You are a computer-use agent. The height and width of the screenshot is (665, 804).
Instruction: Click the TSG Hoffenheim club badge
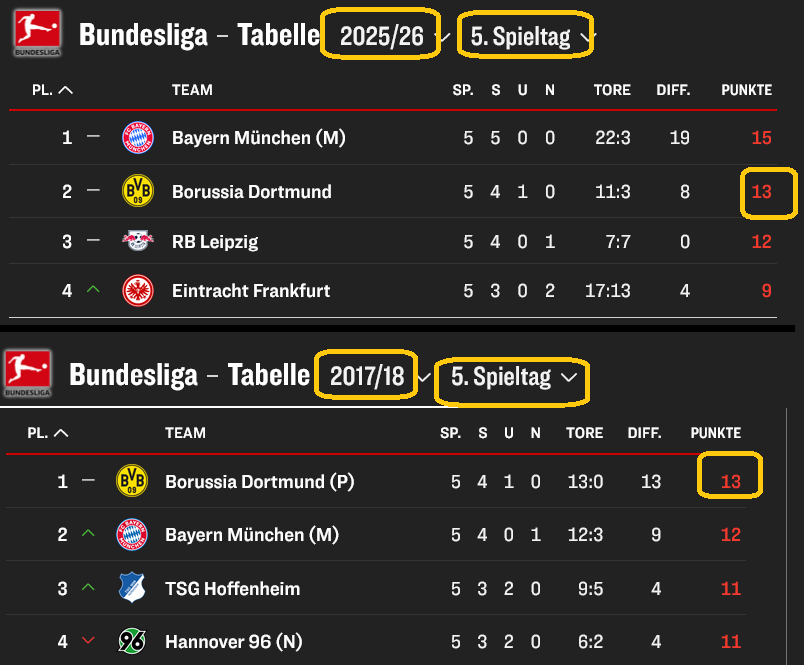[x=130, y=588]
